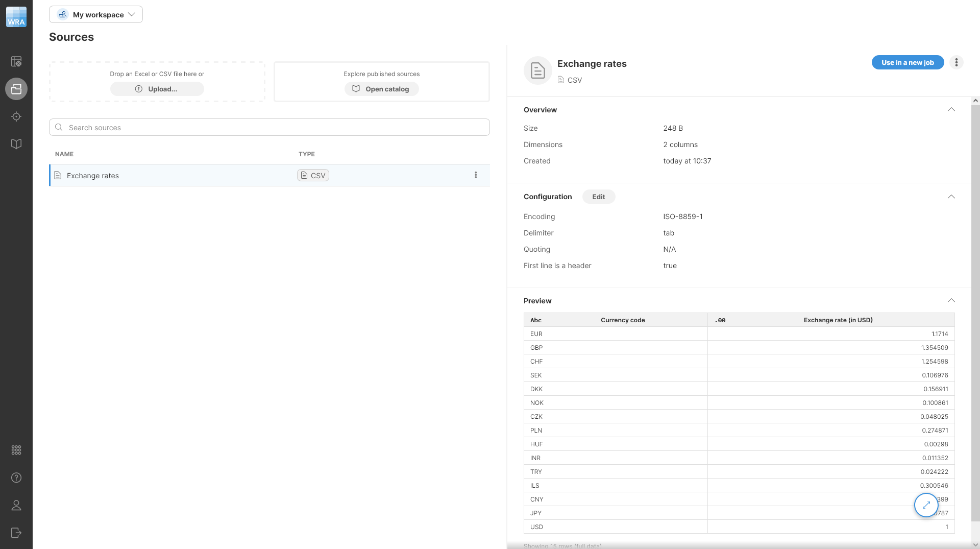Collapse the Preview section
This screenshot has width=980, height=549.
[x=951, y=300]
